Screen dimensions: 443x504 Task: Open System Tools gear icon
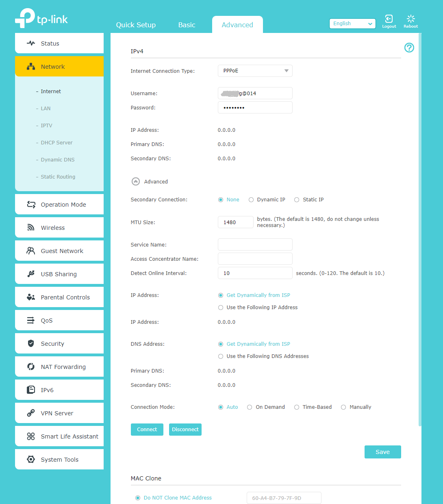point(31,460)
